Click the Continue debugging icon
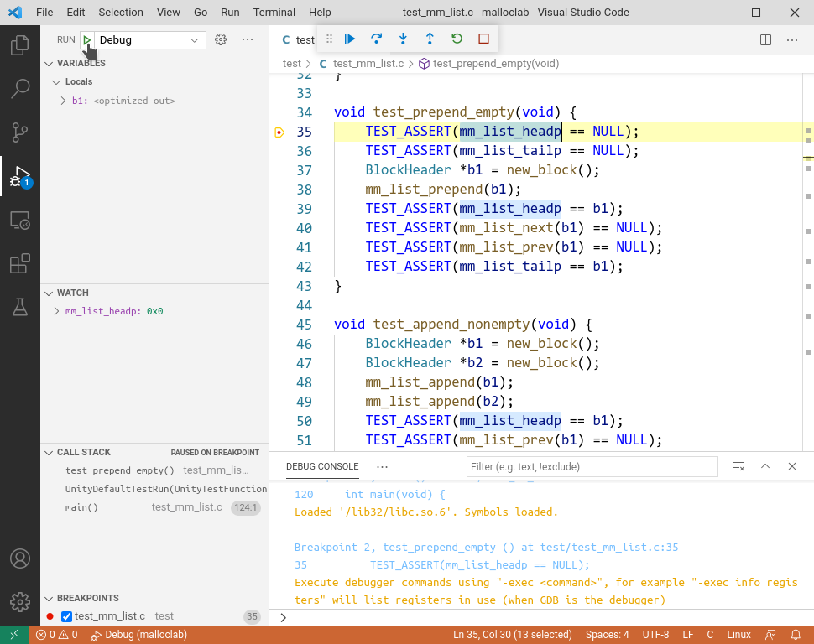The height and width of the screenshot is (644, 814). [350, 39]
